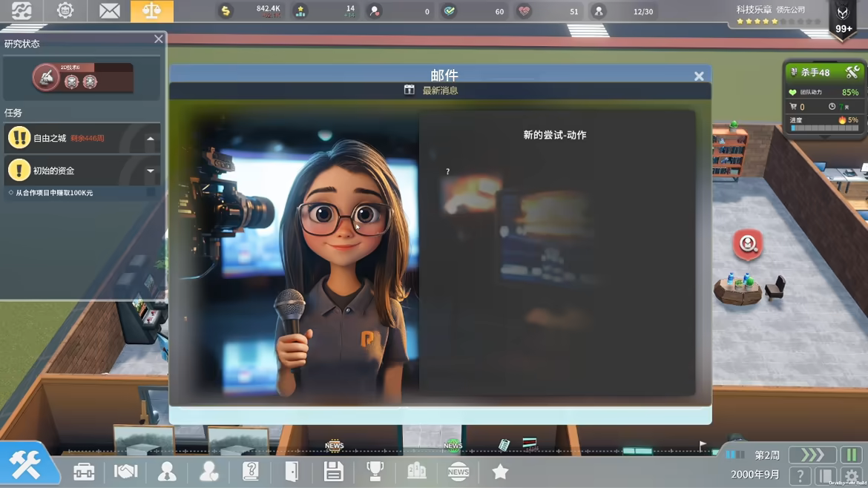Click the green checkmark stat icon
868x488 pixels.
(450, 11)
